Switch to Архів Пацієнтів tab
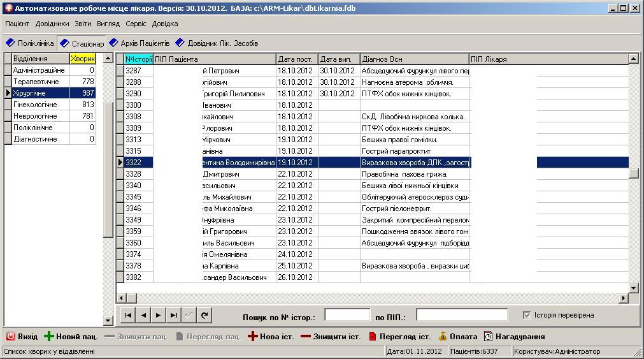644x359 pixels. pyautogui.click(x=140, y=43)
